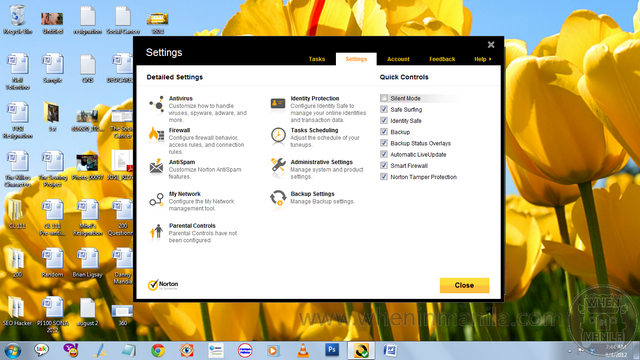Open the Windows Start menu
Image resolution: width=640 pixels, height=360 pixels.
(x=13, y=351)
